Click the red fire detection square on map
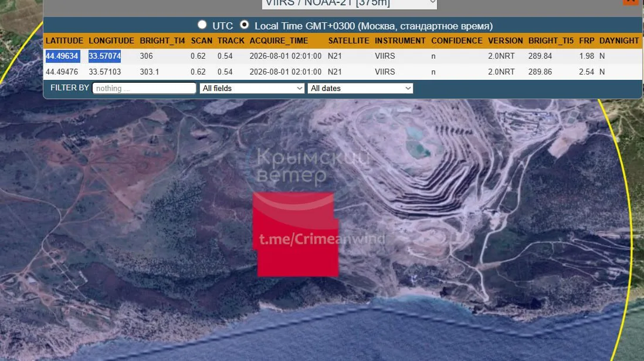This screenshot has height=361, width=644. (296, 234)
